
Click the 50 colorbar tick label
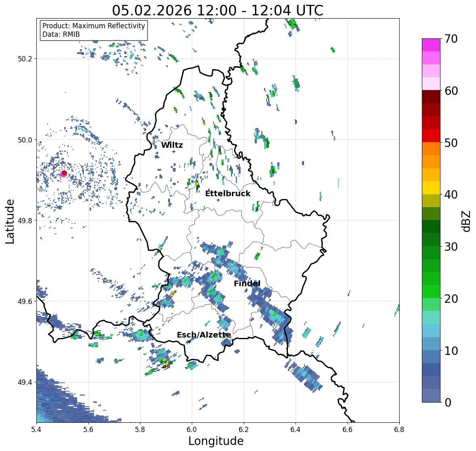pyautogui.click(x=451, y=143)
